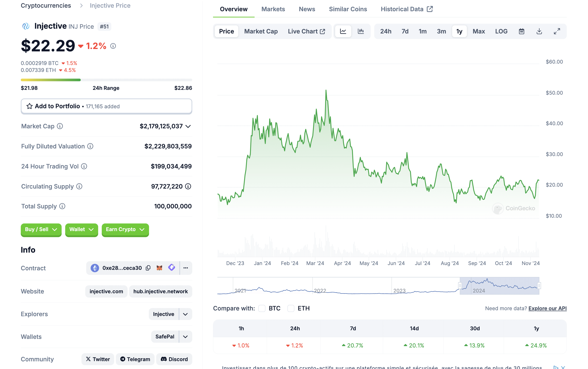The image size is (588, 369).
Task: Show Fully Diluted Valuation info icon
Action: [90, 146]
